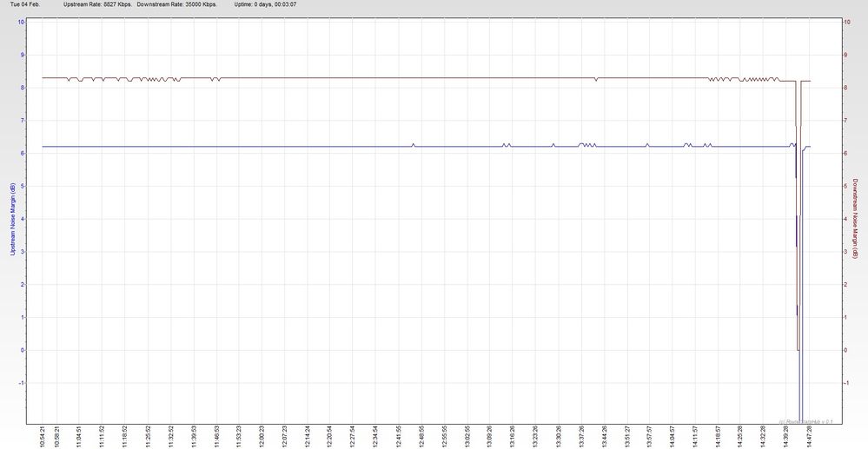
Task: Select the 'Downstream Rate: 35000 Kbps.' header text
Action: 176,3
